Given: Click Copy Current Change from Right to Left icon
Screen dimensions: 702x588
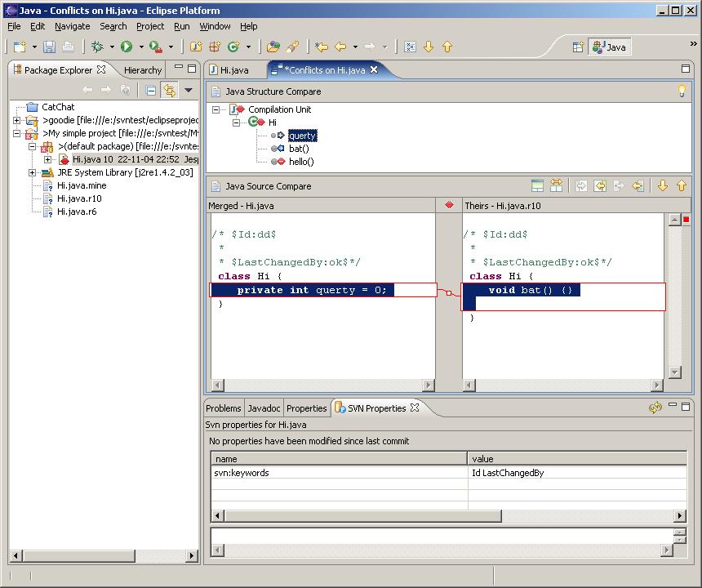Looking at the screenshot, I should click(638, 185).
